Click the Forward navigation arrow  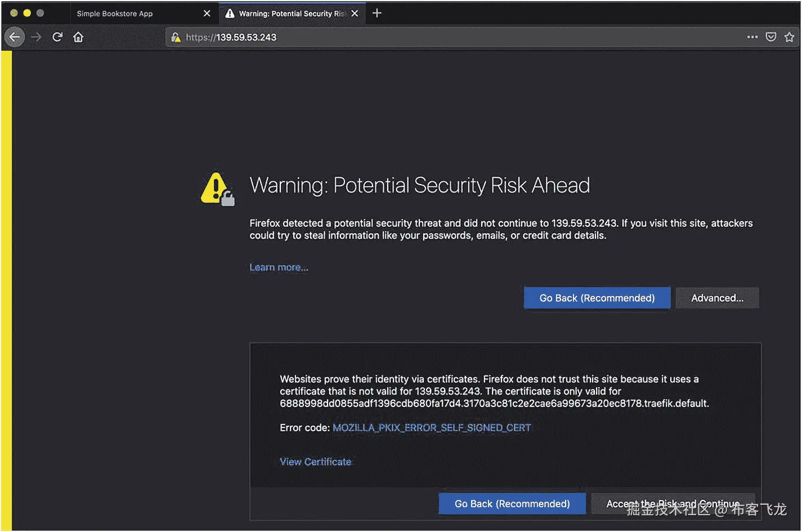tap(36, 37)
